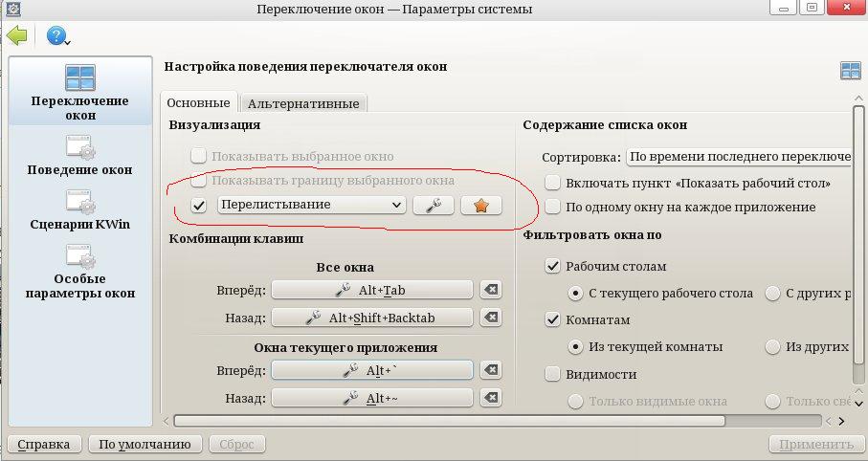
Task: Click the Alt+Shift+Backtab backward shortcut button
Action: pos(372,318)
